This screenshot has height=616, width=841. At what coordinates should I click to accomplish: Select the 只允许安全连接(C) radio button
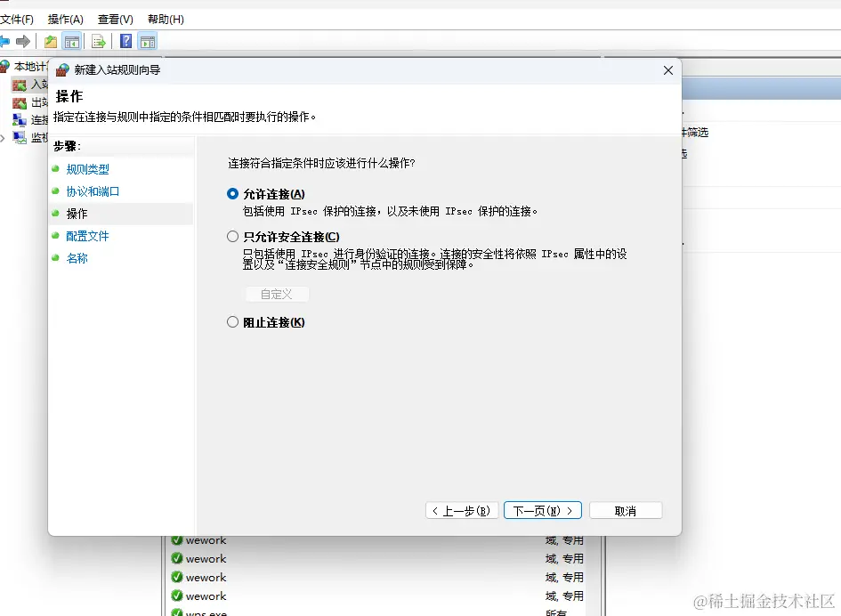point(232,236)
